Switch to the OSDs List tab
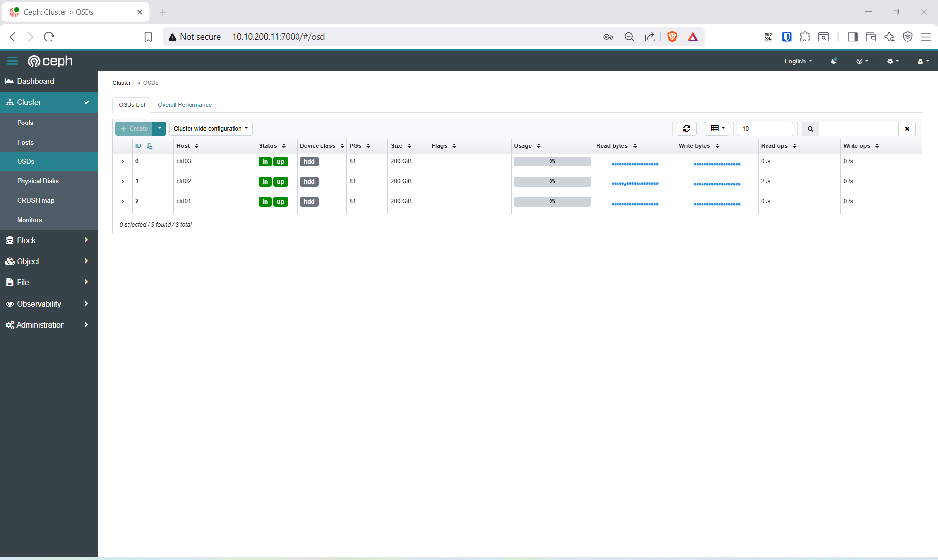This screenshot has height=560, width=938. [132, 105]
